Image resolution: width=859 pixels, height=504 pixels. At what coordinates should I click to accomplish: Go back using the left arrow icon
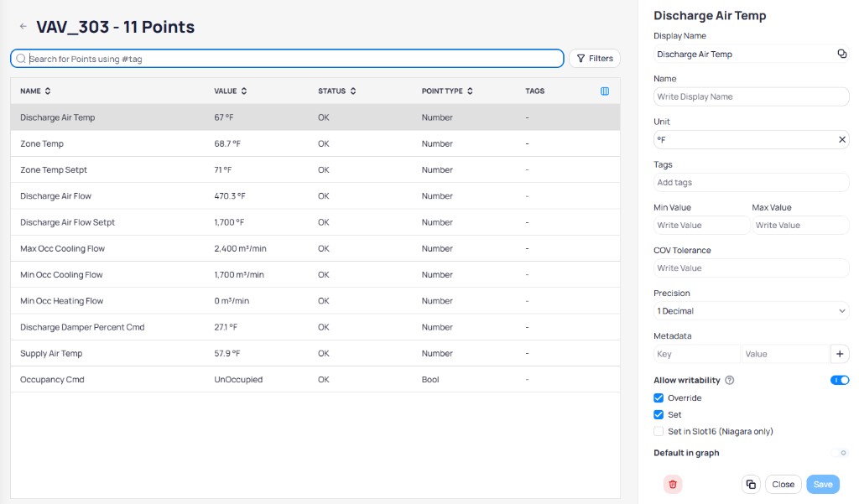coord(23,26)
